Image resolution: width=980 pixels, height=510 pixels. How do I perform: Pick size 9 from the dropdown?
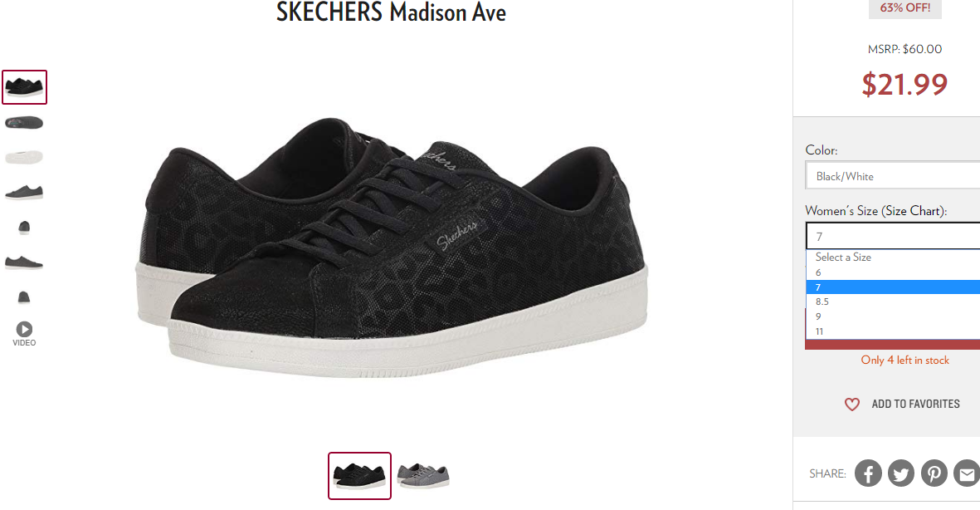(x=893, y=316)
